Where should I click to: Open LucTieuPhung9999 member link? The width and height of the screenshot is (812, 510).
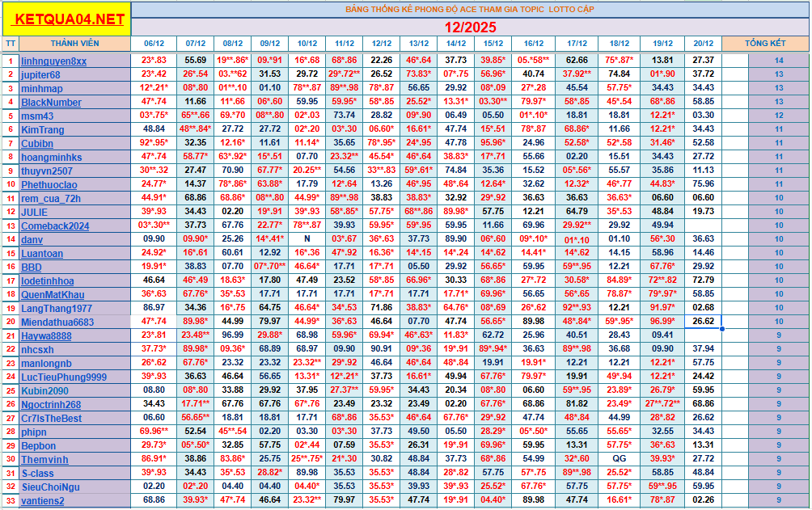[63, 377]
